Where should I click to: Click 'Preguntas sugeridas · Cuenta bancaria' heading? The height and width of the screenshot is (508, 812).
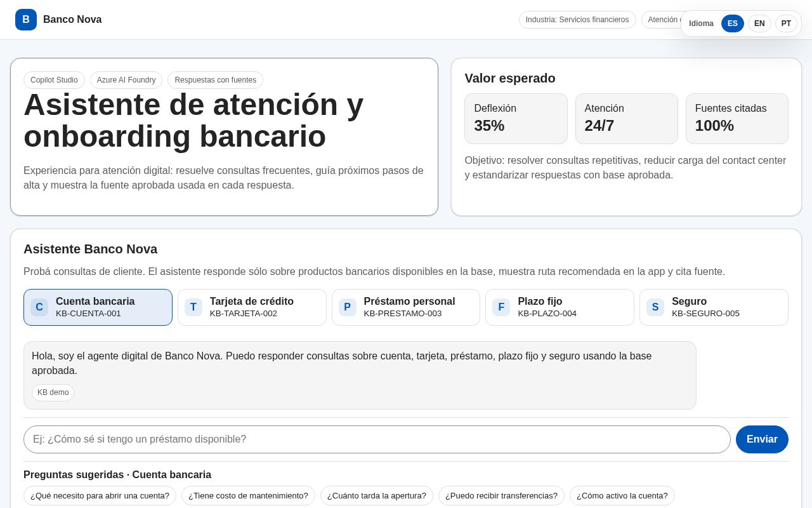117,474
